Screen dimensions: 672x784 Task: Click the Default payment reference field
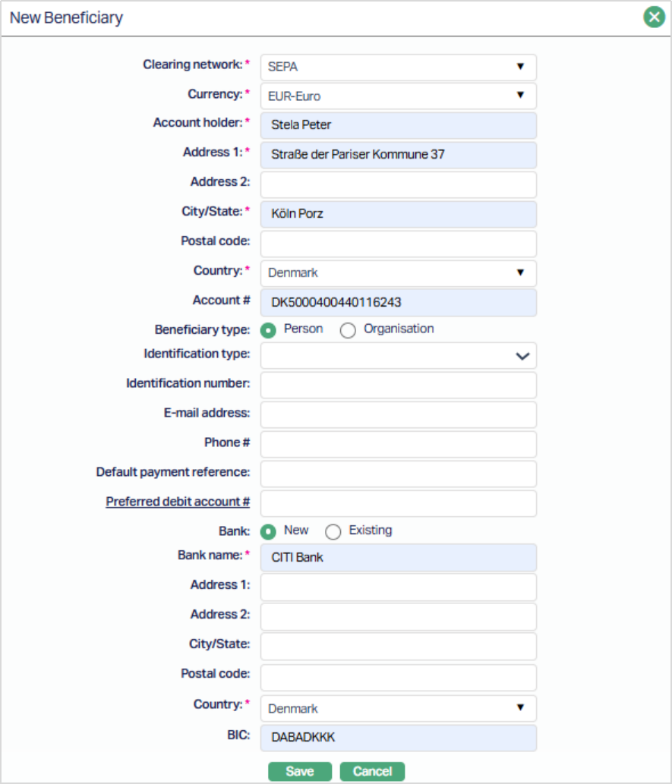tap(398, 474)
